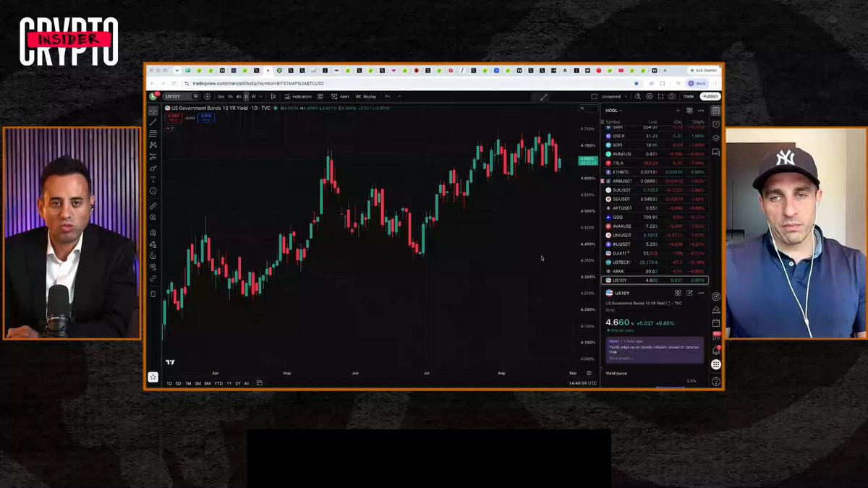Click the Publish button
This screenshot has height=488, width=868.
710,96
